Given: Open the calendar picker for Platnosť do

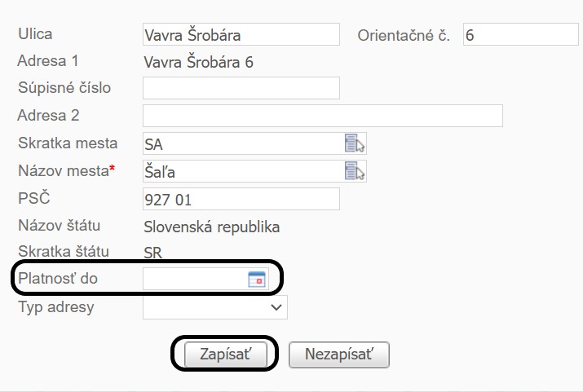Looking at the screenshot, I should pyautogui.click(x=257, y=280).
